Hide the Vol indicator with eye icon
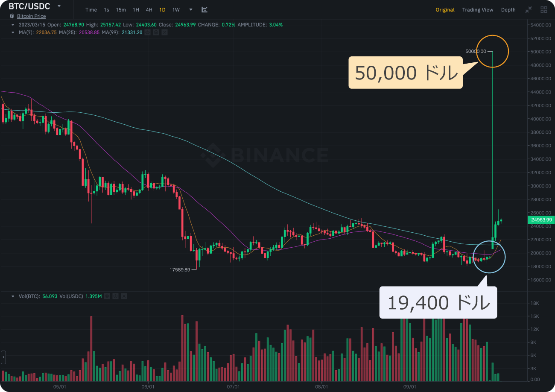 [x=107, y=296]
